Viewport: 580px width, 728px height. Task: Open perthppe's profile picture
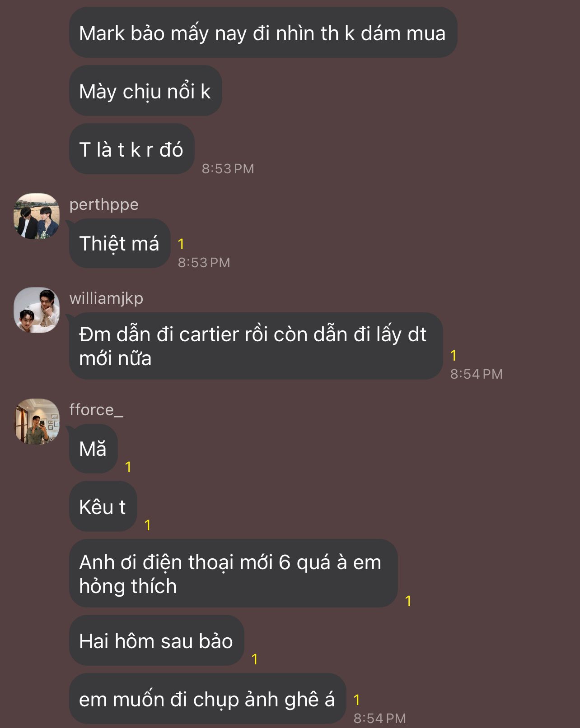pyautogui.click(x=37, y=216)
